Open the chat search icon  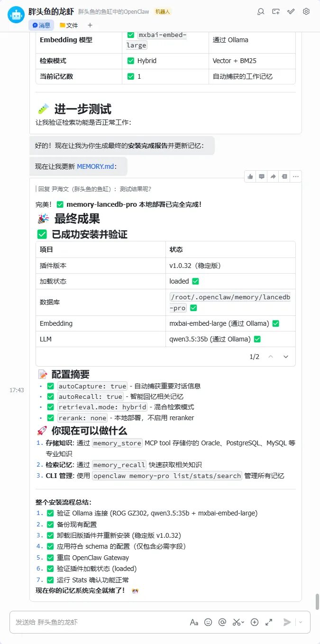tap(261, 11)
